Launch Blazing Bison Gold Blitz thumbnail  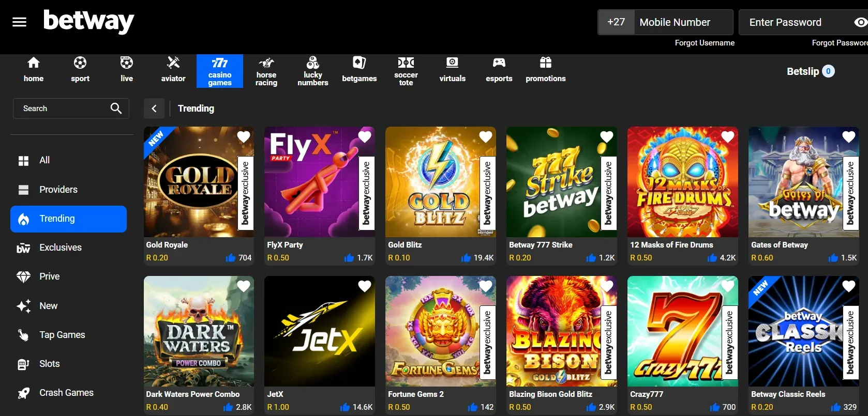point(562,331)
